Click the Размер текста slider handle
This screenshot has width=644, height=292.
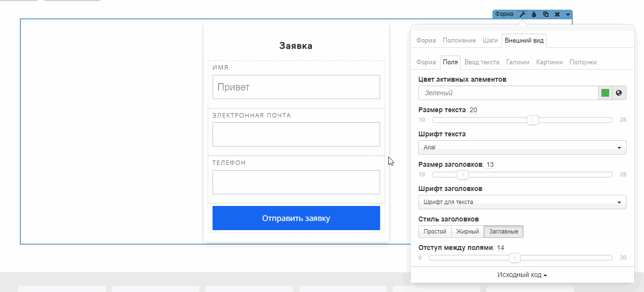533,120
